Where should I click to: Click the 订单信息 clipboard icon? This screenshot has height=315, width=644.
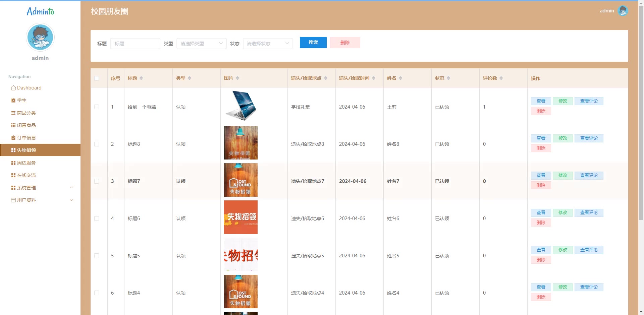(13, 138)
